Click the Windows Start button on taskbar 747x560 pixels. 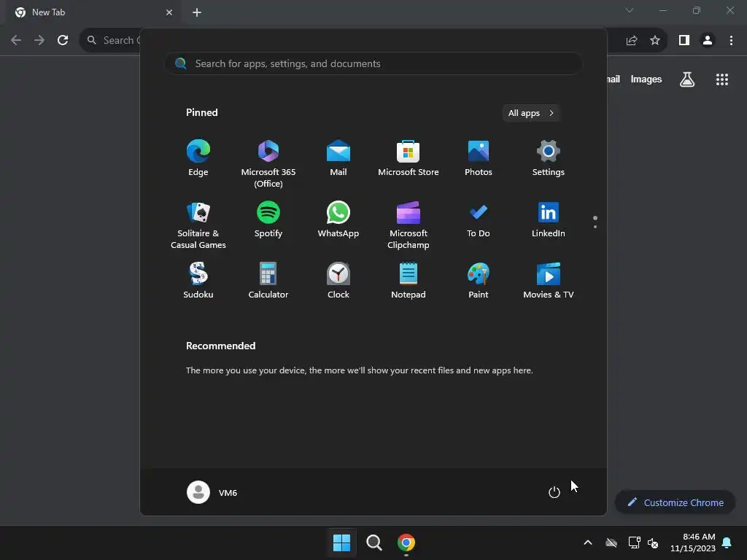341,542
